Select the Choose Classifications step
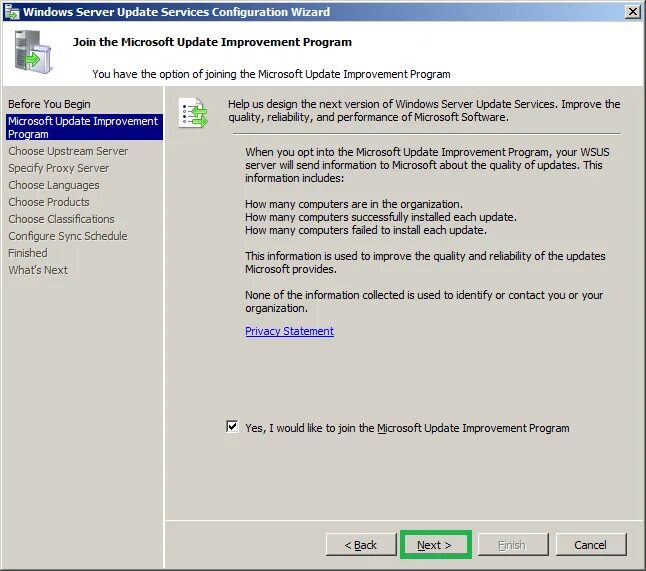The width and height of the screenshot is (646, 571). [61, 219]
